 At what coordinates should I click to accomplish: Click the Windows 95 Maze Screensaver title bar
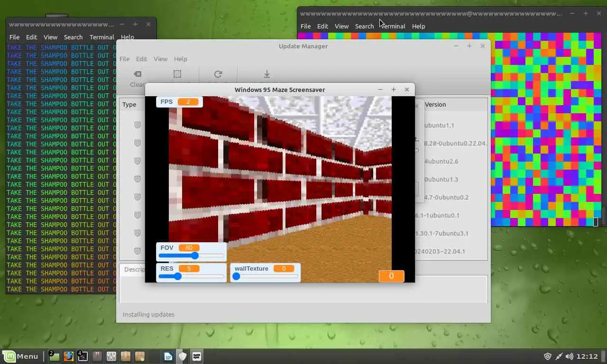click(280, 90)
